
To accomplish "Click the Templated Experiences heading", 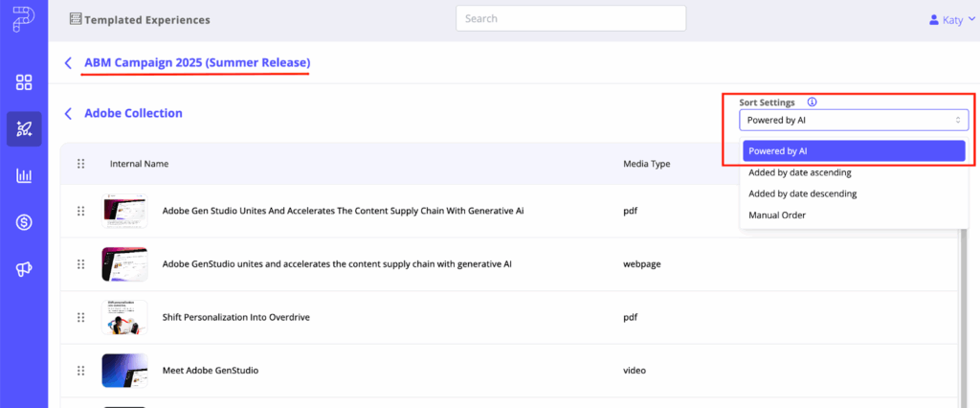I will (x=147, y=20).
